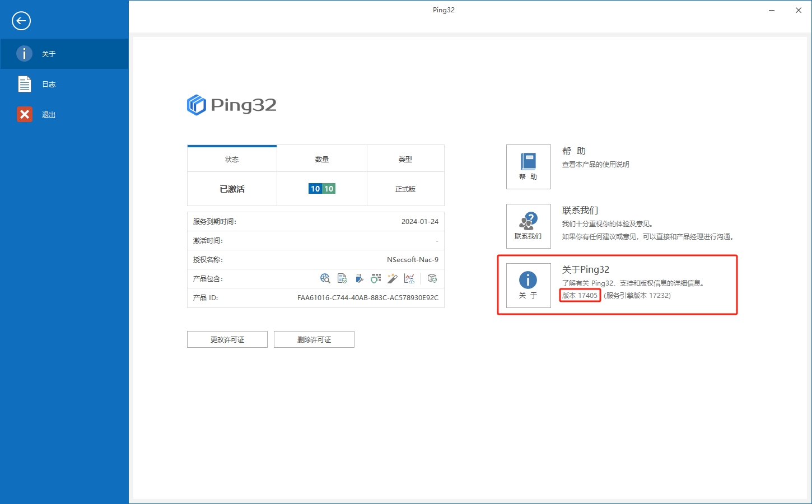Click the Ping32 cube logo

[196, 105]
